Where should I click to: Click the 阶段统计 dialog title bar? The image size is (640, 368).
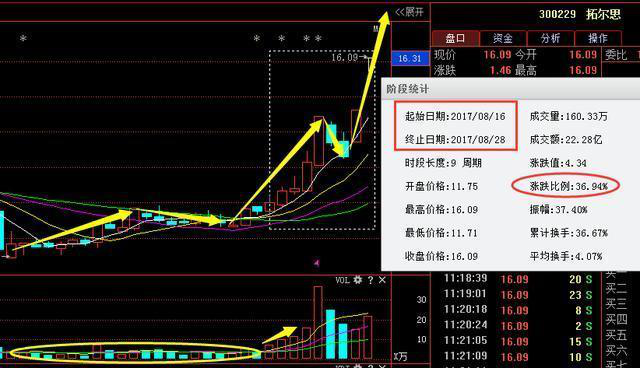pyautogui.click(x=511, y=89)
